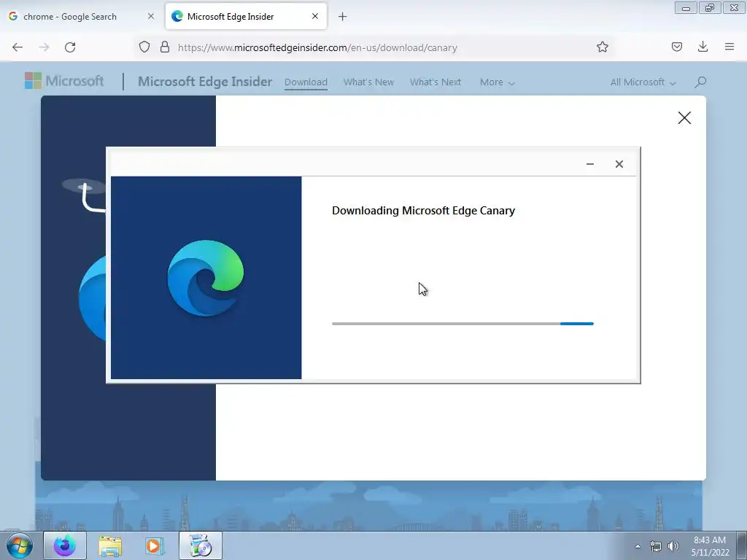Click the Edge logo in installer
Image resolution: width=747 pixels, height=560 pixels.
tap(206, 278)
